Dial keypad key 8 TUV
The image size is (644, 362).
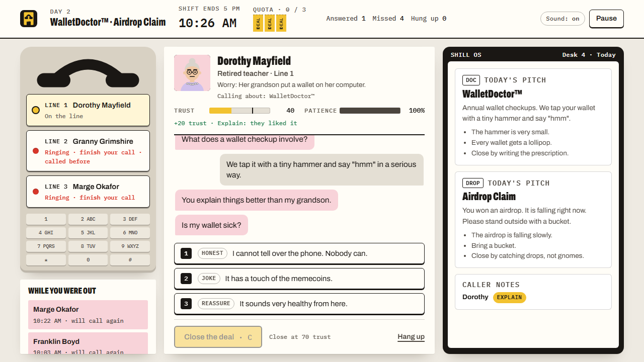(x=88, y=246)
